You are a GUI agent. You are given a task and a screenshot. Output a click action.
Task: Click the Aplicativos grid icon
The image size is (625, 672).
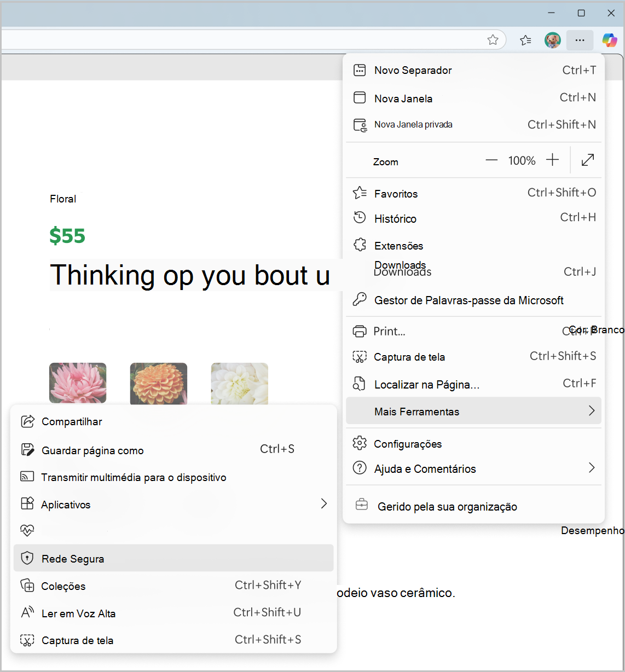click(x=27, y=503)
